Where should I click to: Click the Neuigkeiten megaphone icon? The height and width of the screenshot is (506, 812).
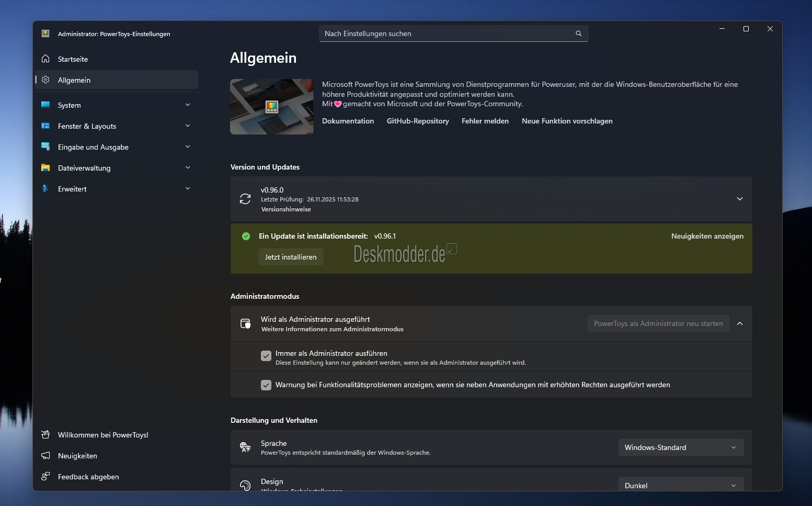(46, 456)
